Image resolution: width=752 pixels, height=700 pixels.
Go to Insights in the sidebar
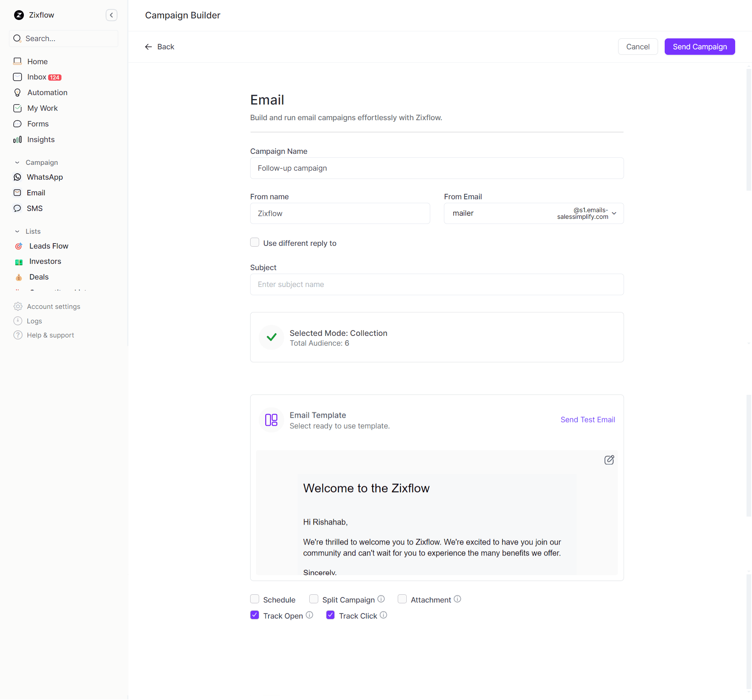pyautogui.click(x=41, y=140)
